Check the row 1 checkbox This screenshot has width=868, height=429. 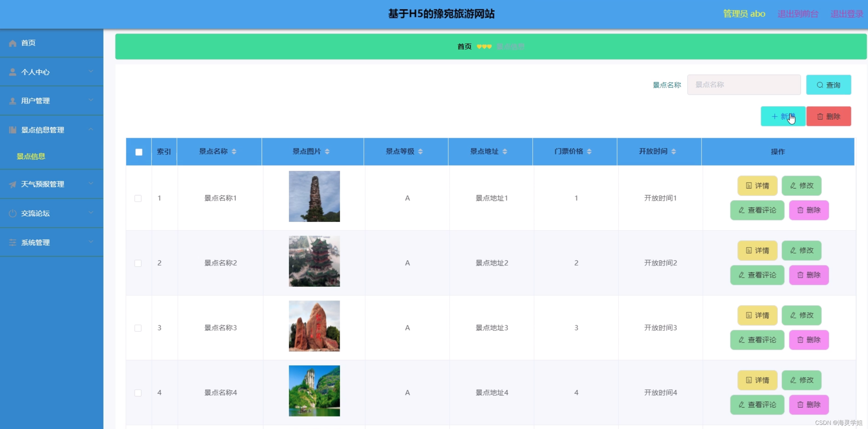pos(138,198)
